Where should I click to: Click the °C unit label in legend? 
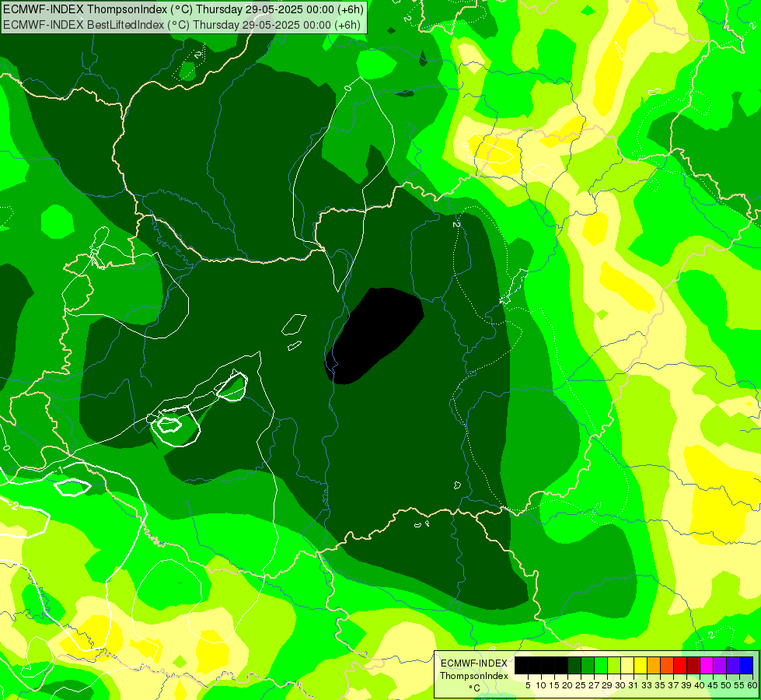pos(474,688)
